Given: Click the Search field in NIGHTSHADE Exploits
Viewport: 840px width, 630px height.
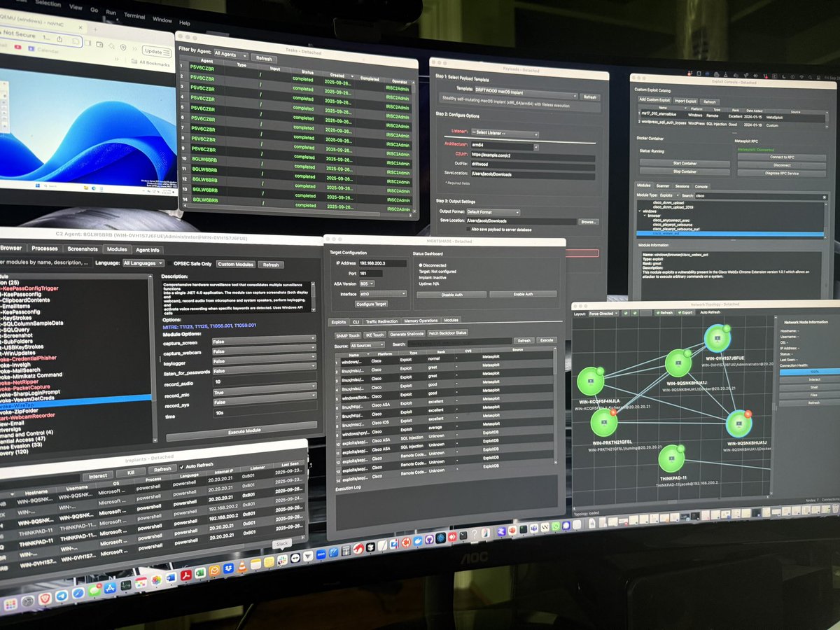Looking at the screenshot, I should (x=460, y=342).
